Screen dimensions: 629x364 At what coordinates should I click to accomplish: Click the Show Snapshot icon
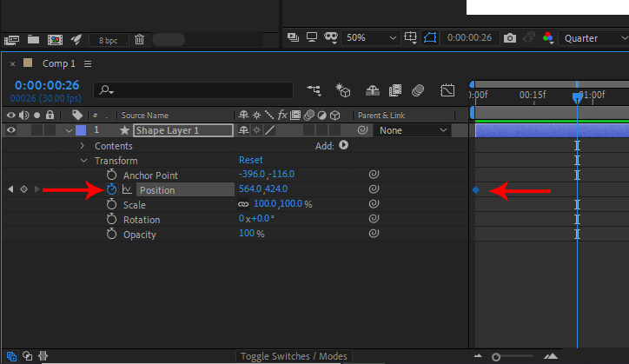(x=529, y=37)
